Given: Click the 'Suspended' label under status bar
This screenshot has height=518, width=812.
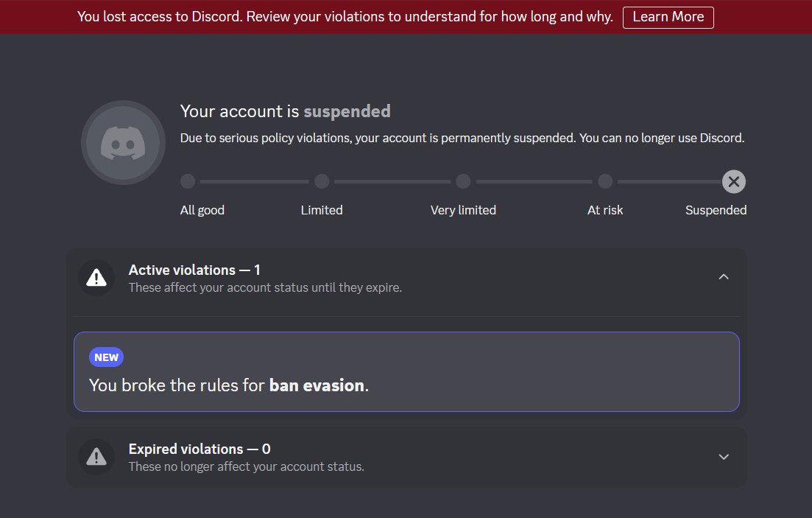Looking at the screenshot, I should pyautogui.click(x=716, y=210).
